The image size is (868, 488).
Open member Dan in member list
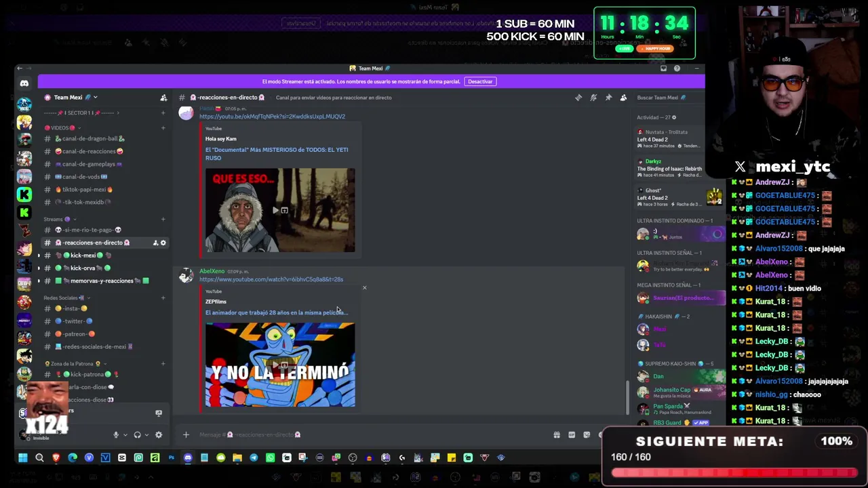point(679,377)
